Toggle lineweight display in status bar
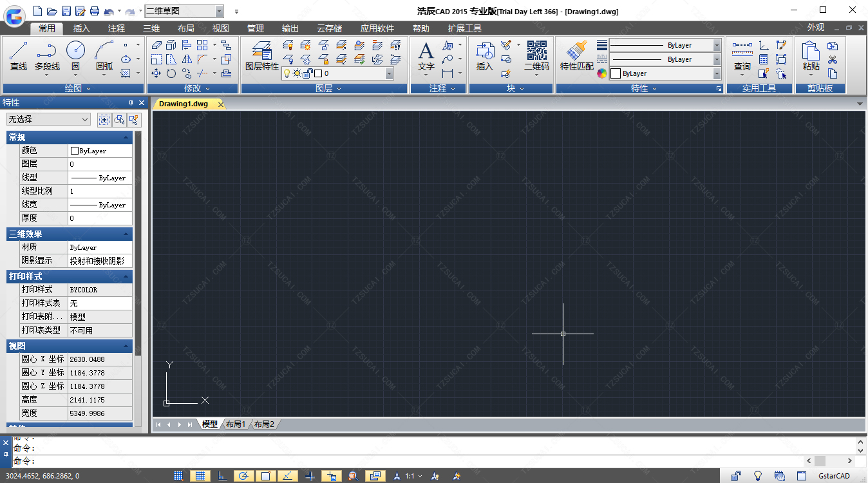 click(x=310, y=476)
